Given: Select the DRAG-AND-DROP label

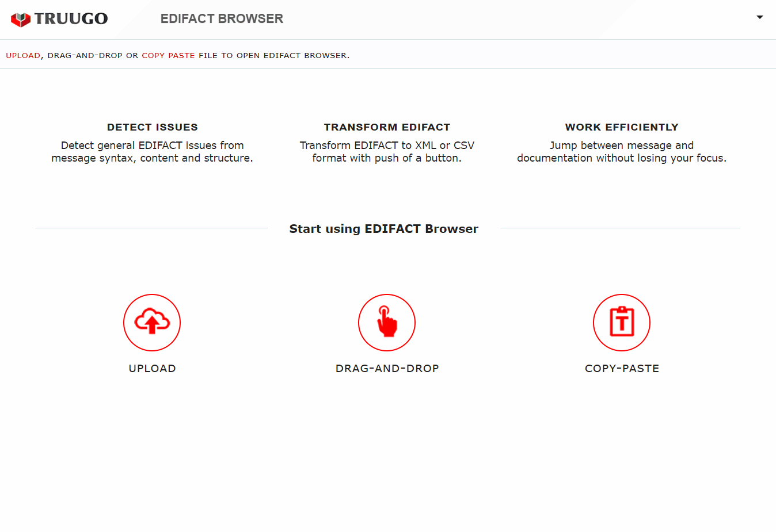Looking at the screenshot, I should (x=387, y=369).
